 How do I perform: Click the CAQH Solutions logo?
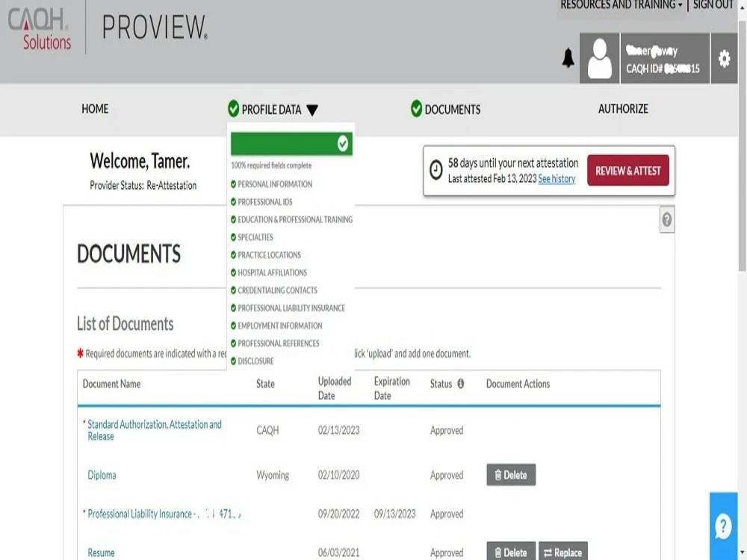pos(40,28)
